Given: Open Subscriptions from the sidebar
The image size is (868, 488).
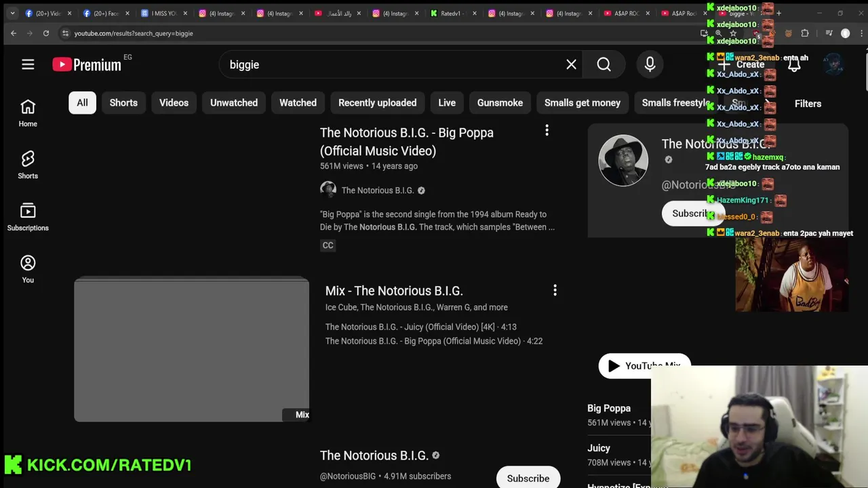Looking at the screenshot, I should pos(28,218).
